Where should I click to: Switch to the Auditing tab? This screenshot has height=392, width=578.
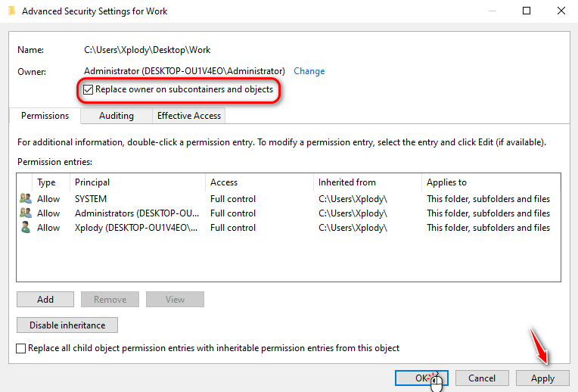116,116
